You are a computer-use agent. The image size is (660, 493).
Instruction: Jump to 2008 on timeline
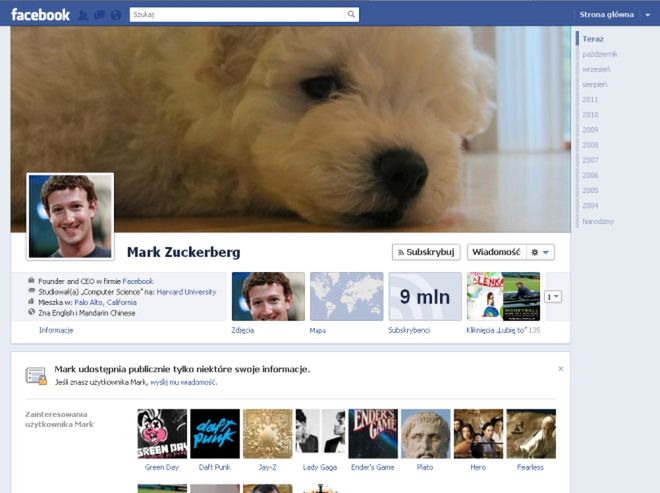pyautogui.click(x=590, y=145)
